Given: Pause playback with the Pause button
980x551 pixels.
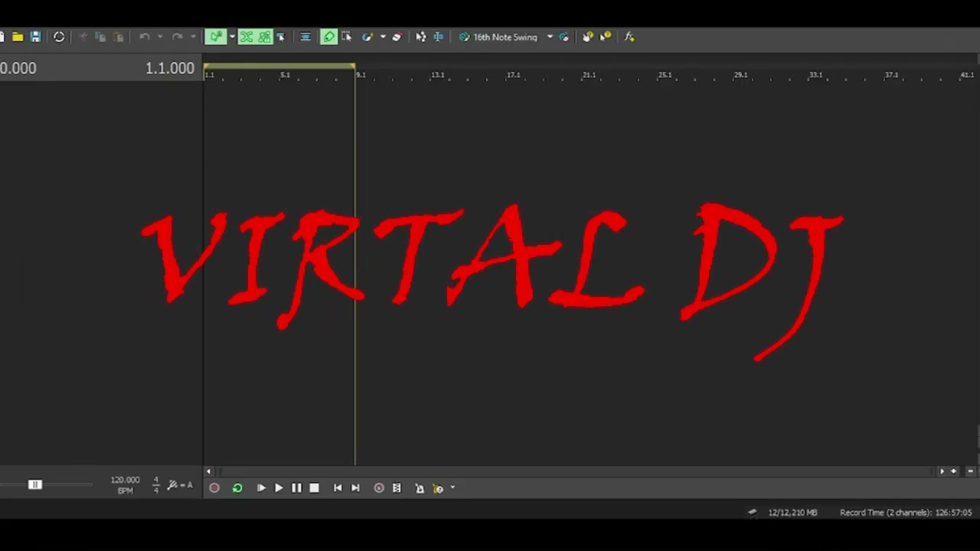Looking at the screenshot, I should point(296,488).
